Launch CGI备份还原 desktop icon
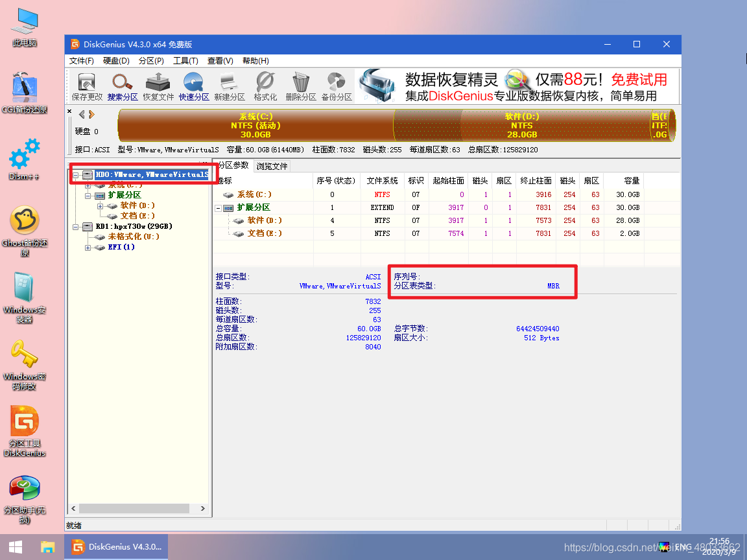 pos(25,93)
